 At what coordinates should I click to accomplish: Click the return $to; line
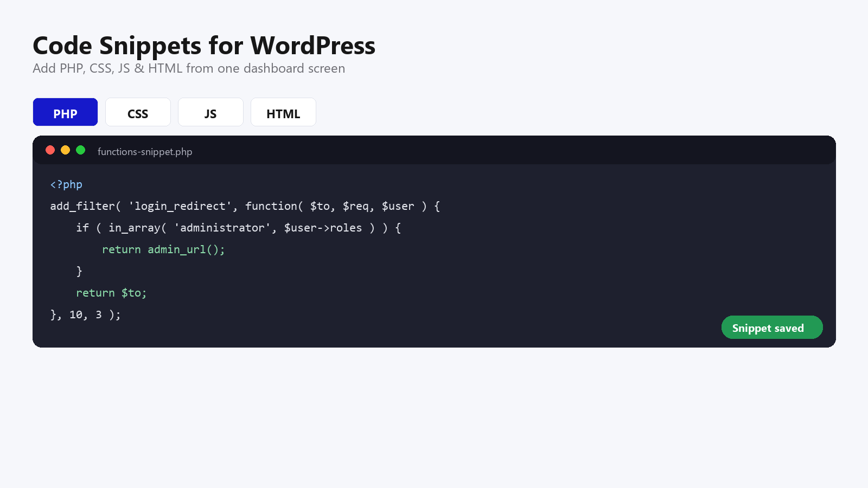[111, 293]
